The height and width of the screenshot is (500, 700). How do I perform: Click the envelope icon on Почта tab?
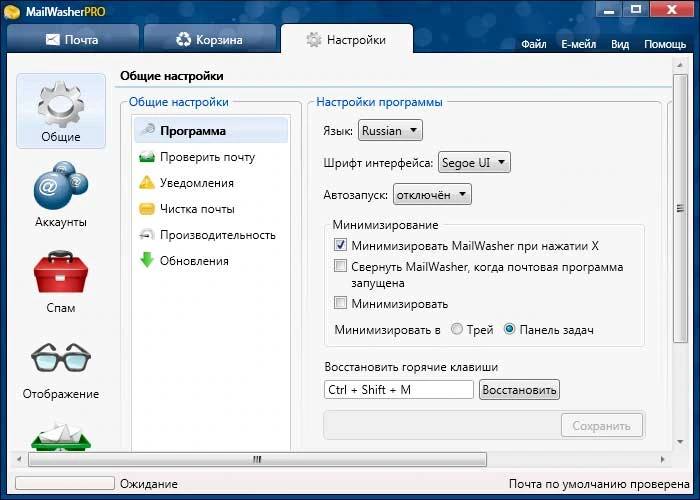pyautogui.click(x=53, y=40)
